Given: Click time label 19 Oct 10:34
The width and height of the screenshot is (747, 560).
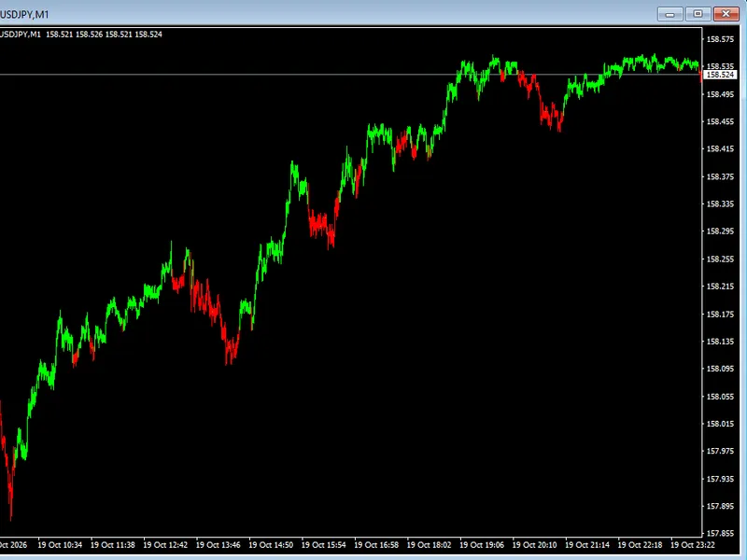Looking at the screenshot, I should [60, 545].
